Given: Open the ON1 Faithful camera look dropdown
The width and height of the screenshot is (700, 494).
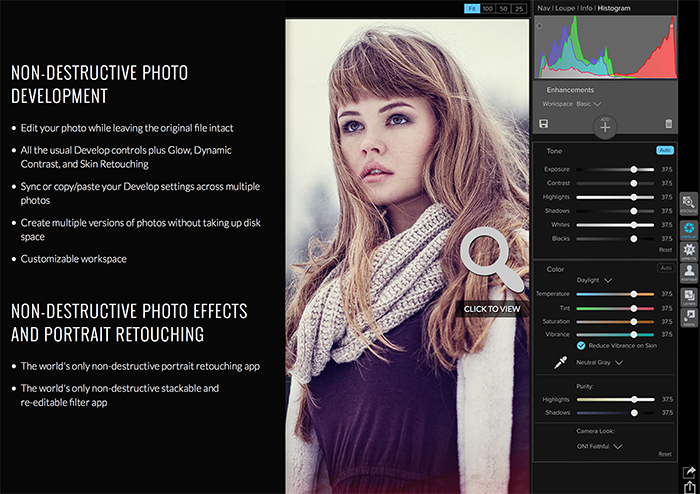Looking at the screenshot, I should point(600,445).
